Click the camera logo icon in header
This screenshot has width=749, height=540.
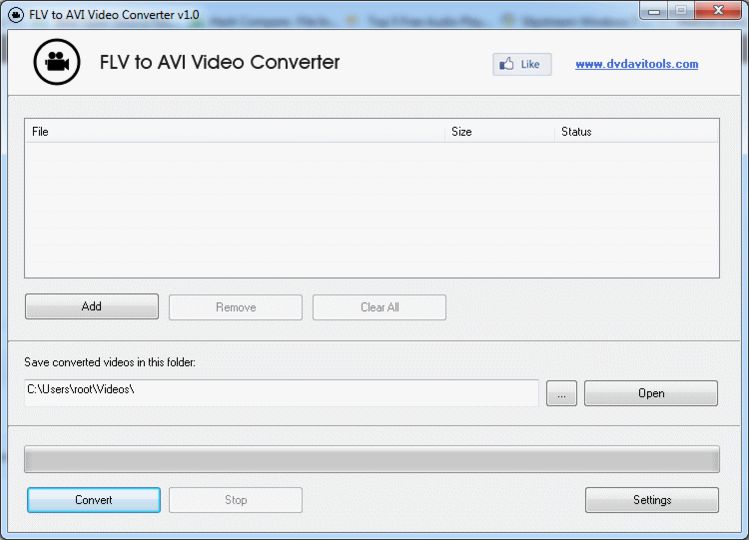coord(57,62)
